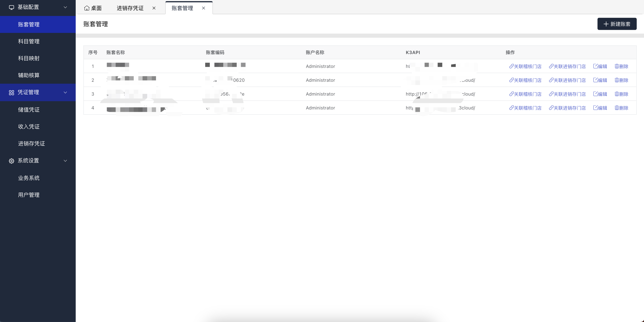Open 辅助核算 in the sidebar
Screen dimensions: 644x322
[38, 75]
